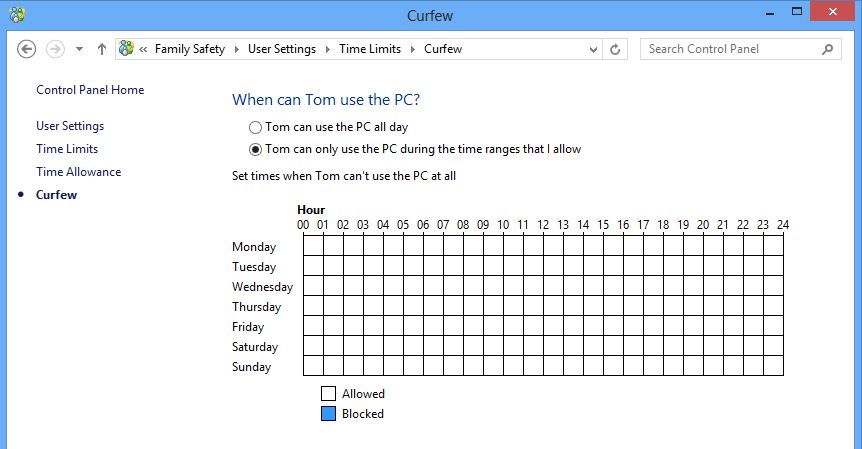Maximize the Curfew window
The height and width of the screenshot is (449, 862).
coord(797,11)
